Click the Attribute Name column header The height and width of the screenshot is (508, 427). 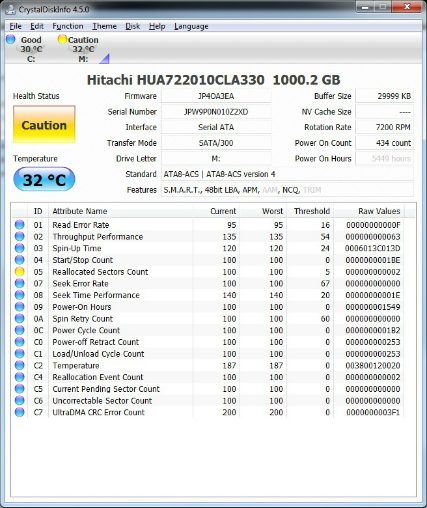pos(121,211)
